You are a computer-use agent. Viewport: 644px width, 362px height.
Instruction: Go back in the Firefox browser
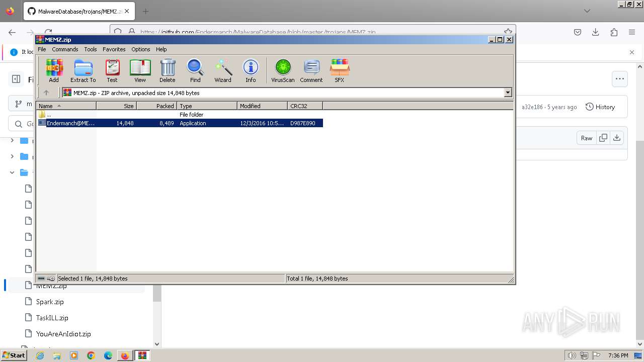(x=12, y=32)
